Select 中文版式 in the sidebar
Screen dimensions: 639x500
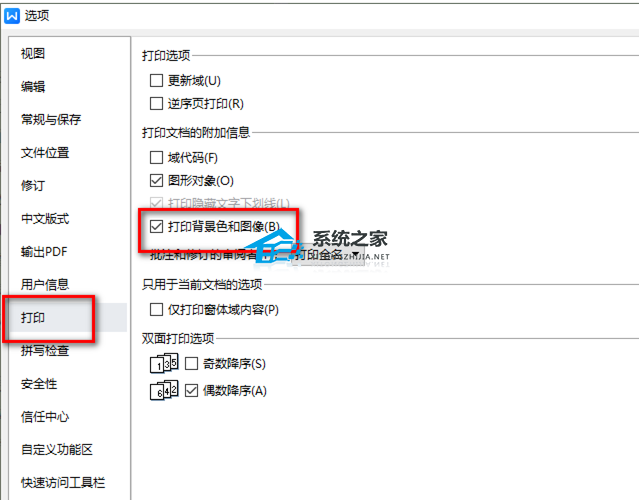pyautogui.click(x=45, y=218)
